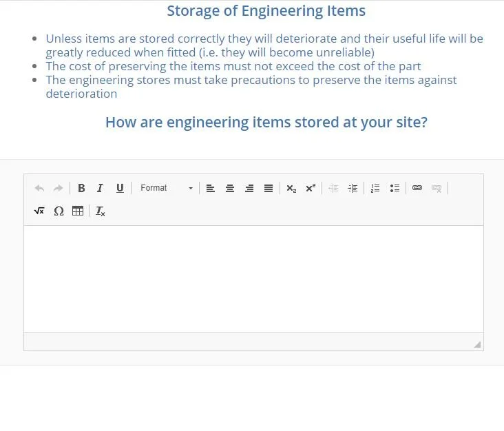504x431 pixels.
Task: Insert a table
Action: pos(78,211)
